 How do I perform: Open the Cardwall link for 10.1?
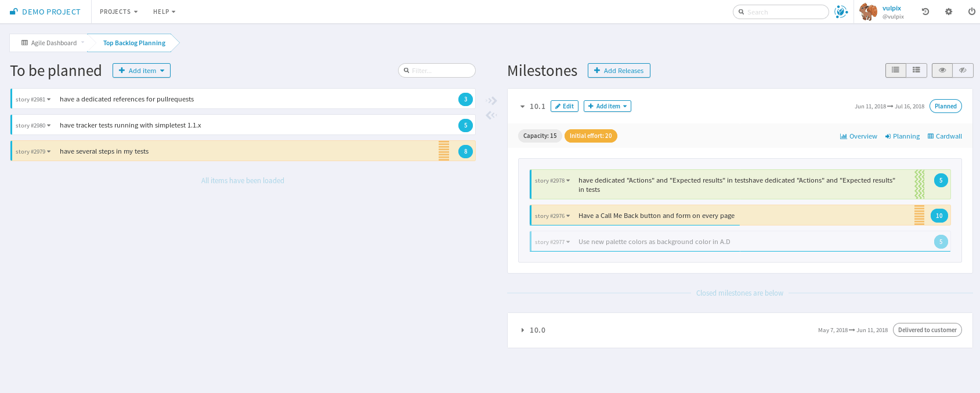tap(945, 136)
